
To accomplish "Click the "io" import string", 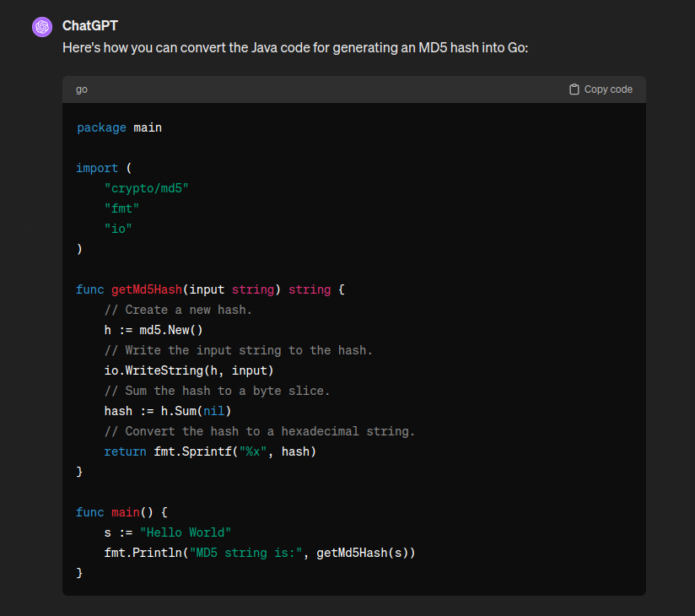I will [x=118, y=229].
